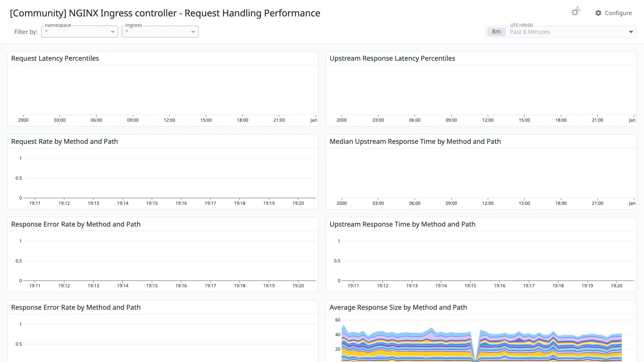The height and width of the screenshot is (362, 644).
Task: Open the namespace filter dropdown
Action: click(x=79, y=32)
